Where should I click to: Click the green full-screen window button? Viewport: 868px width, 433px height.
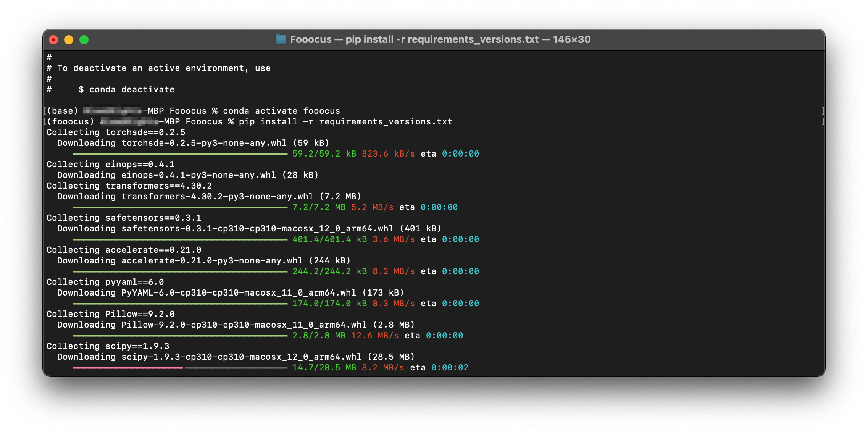click(84, 40)
